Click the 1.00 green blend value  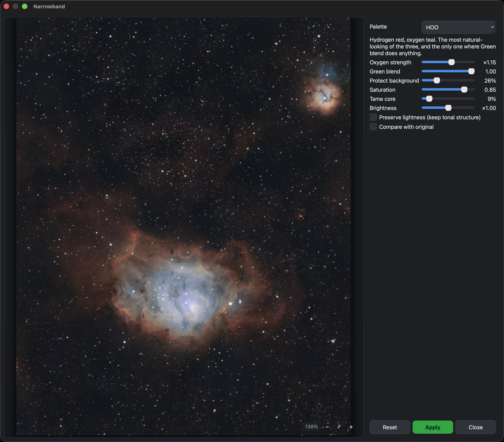(x=490, y=71)
